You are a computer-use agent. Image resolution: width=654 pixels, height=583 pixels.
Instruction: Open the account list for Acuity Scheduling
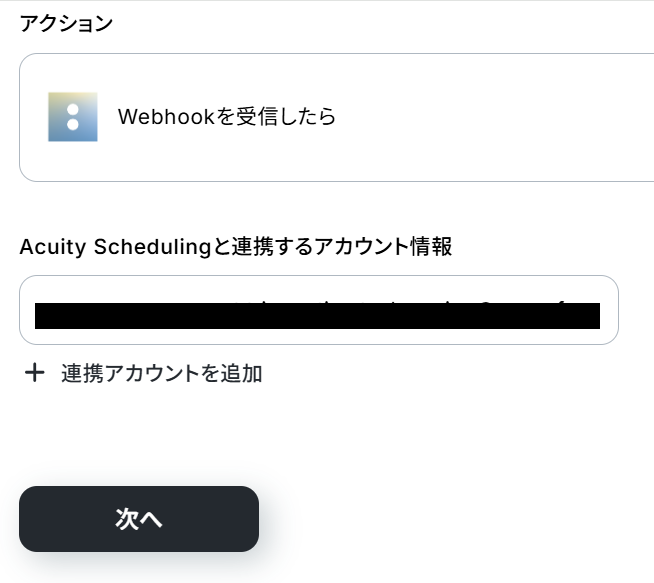318,310
